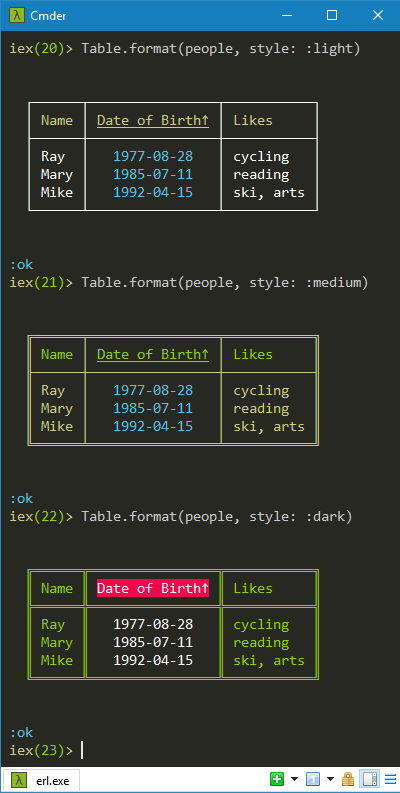The width and height of the screenshot is (400, 793).
Task: Click the iex(22) dark style command text
Action: 217,517
